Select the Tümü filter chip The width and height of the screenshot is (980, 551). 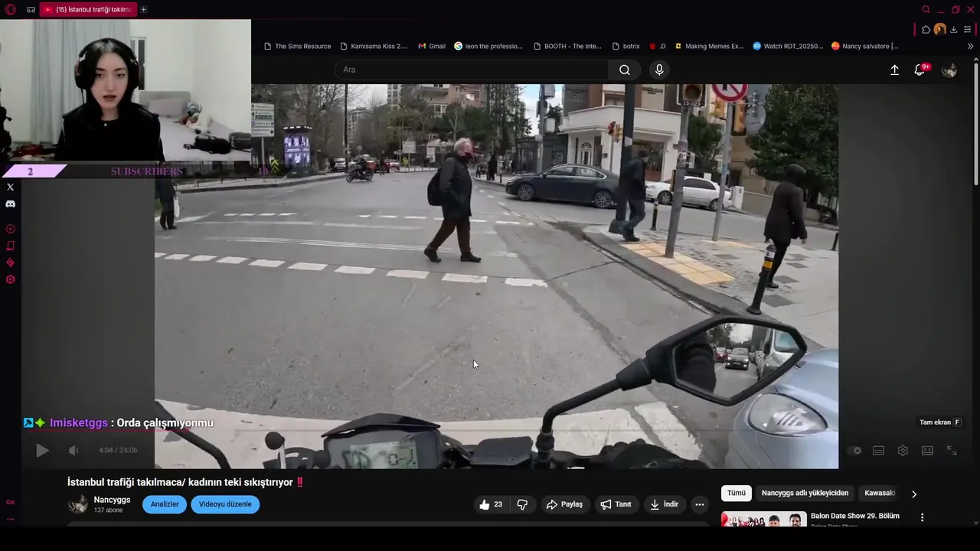click(x=736, y=493)
